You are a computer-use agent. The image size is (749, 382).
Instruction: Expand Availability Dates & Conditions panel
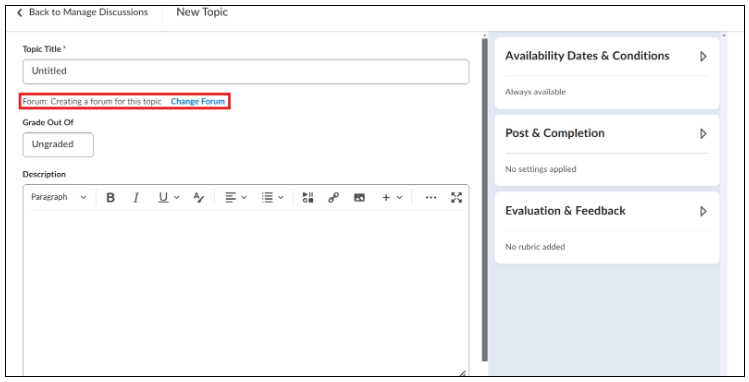(x=703, y=56)
